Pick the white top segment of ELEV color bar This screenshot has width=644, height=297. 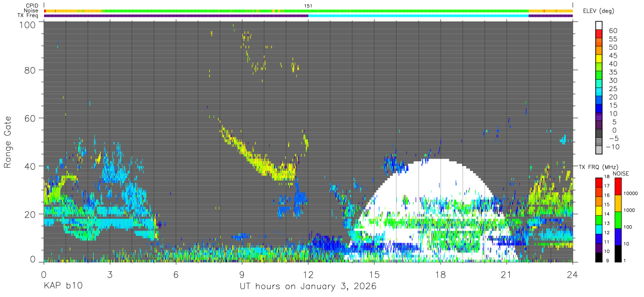(598, 25)
